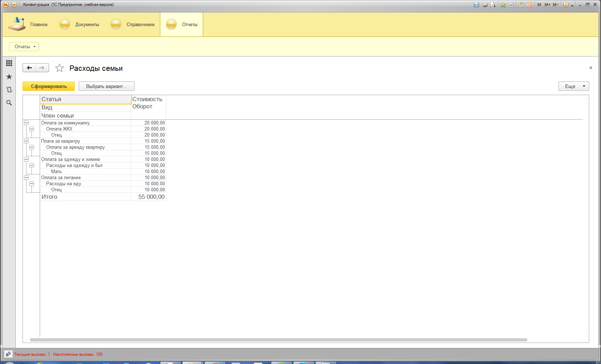Screen dimensions: 601x364
Task: Add Расходы семьи report to favorites star
Action: pos(59,68)
